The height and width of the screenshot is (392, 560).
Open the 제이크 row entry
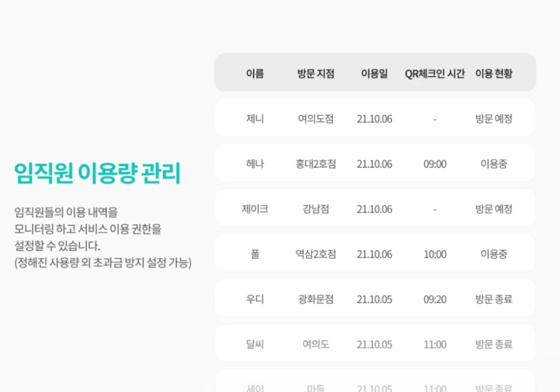(375, 208)
